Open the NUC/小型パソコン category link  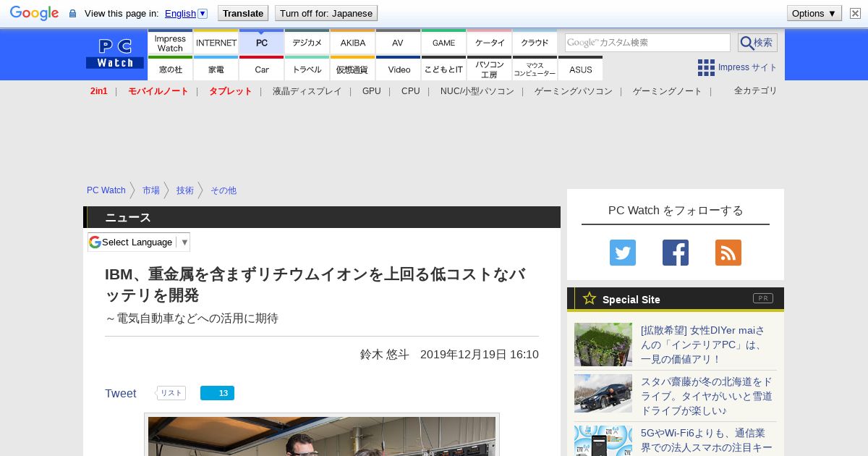click(477, 91)
